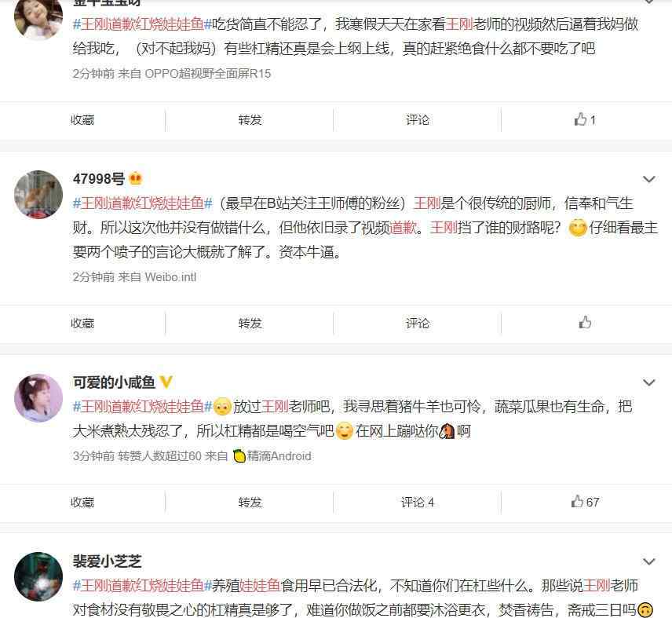Like the first post with 1 like

click(585, 119)
